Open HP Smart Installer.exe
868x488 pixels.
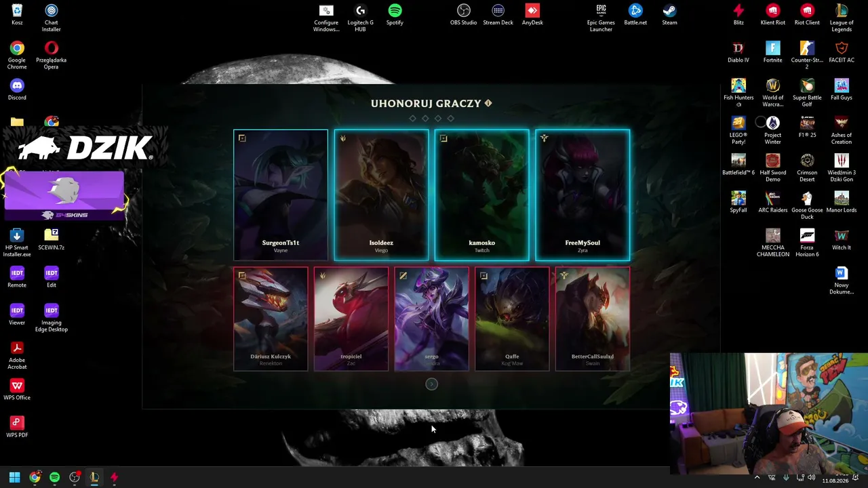(17, 243)
